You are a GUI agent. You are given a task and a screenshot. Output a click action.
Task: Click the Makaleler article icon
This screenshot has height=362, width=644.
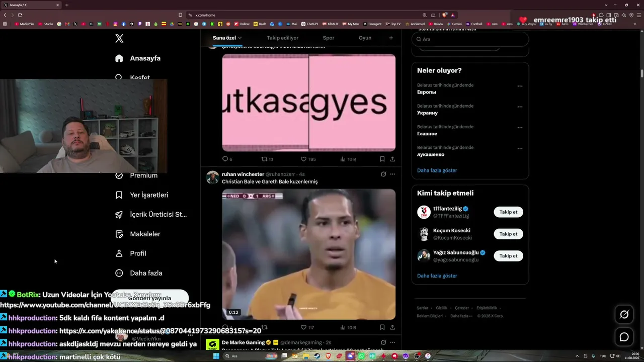pyautogui.click(x=119, y=234)
